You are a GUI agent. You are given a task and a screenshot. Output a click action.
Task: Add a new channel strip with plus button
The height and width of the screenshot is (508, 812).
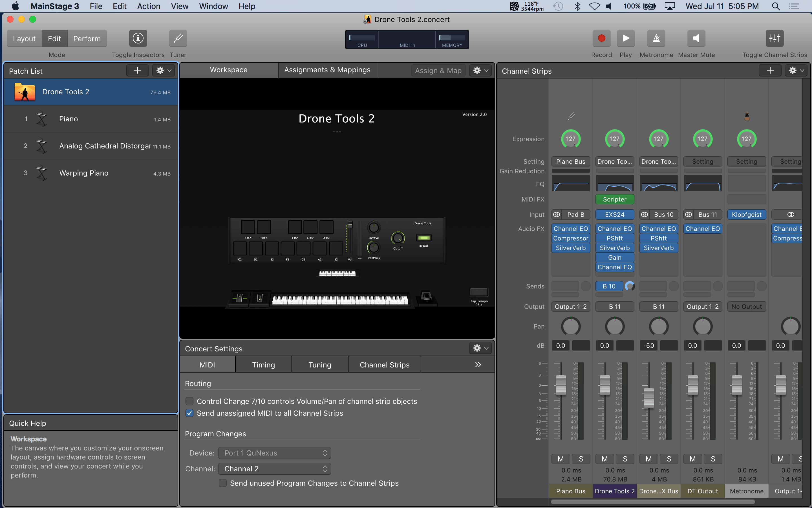coord(770,71)
